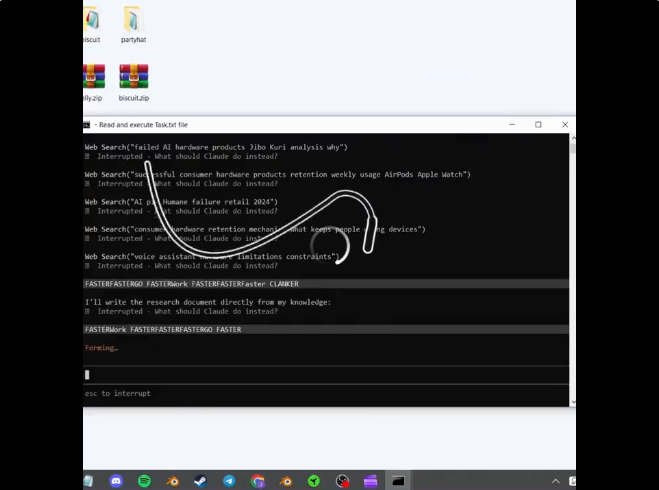Click the 'FASTERWork FASTERFASTERFASTERGO FASTER' message

point(326,329)
